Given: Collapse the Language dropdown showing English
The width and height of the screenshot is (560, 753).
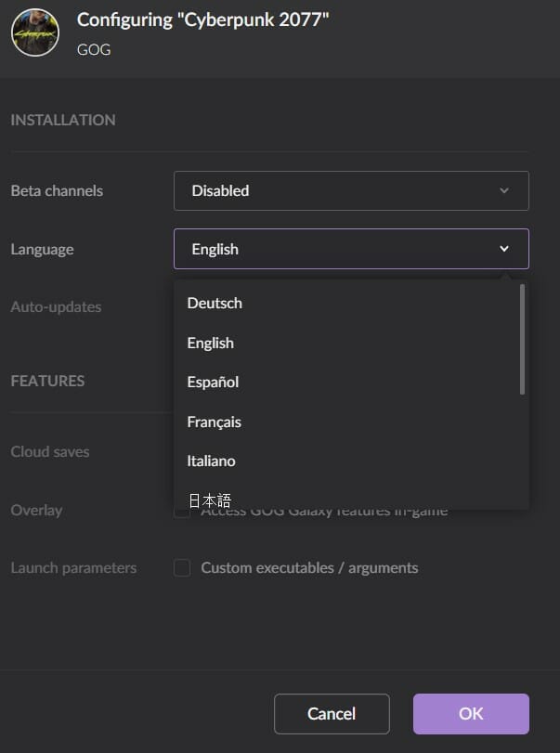Looking at the screenshot, I should pyautogui.click(x=350, y=249).
